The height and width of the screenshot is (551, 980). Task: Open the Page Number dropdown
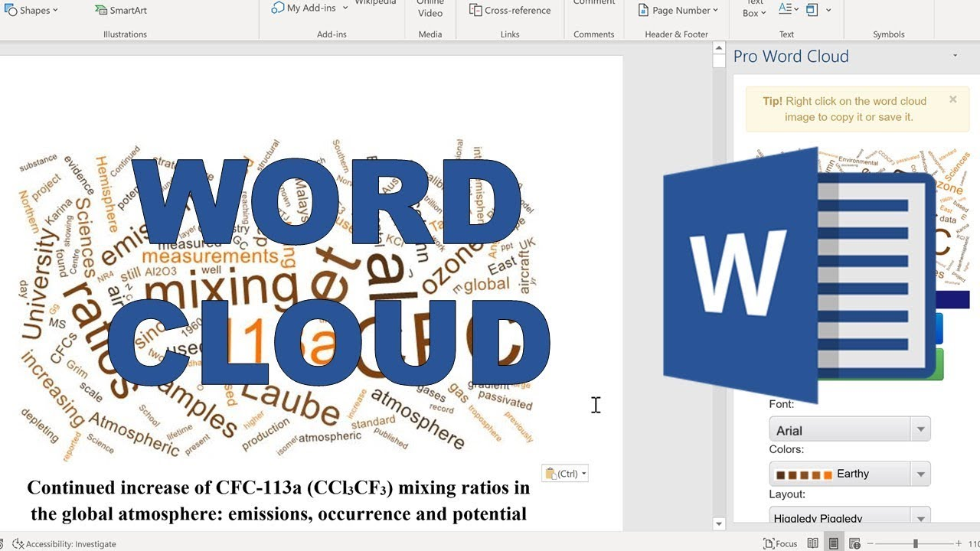(677, 10)
